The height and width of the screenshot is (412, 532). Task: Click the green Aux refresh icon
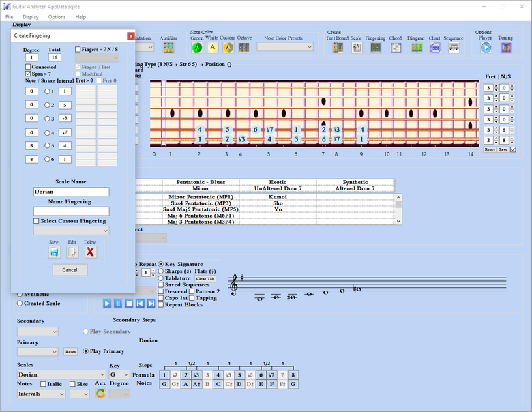(x=100, y=394)
